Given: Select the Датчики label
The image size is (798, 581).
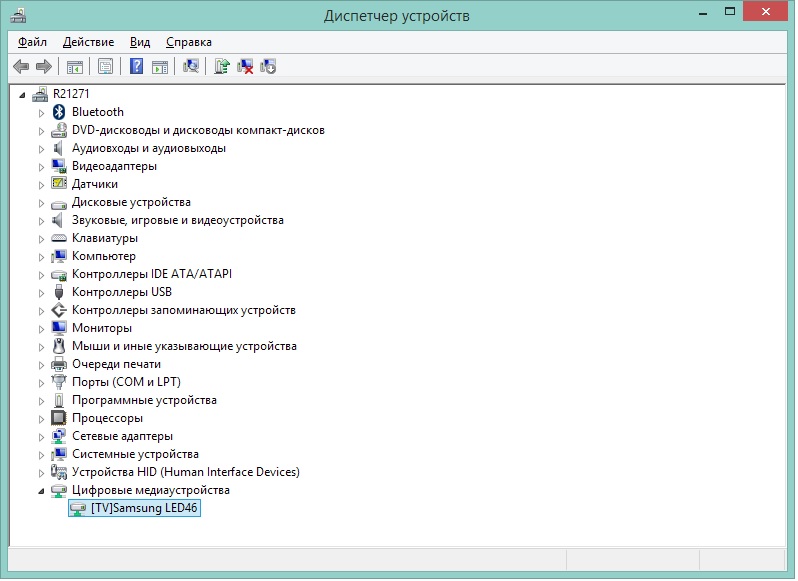Looking at the screenshot, I should pyautogui.click(x=95, y=184).
